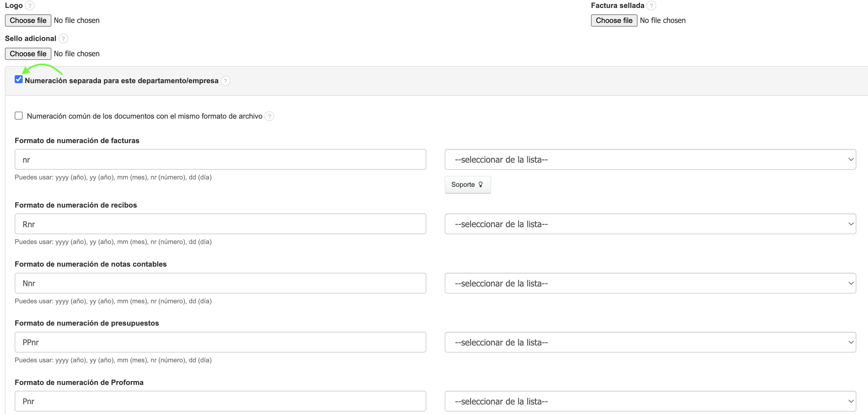
Task: Click the recibos format field containing Rnr
Action: 220,224
